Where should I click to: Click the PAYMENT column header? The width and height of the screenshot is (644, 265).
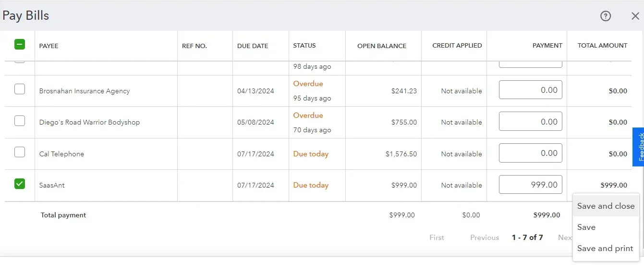click(x=547, y=46)
